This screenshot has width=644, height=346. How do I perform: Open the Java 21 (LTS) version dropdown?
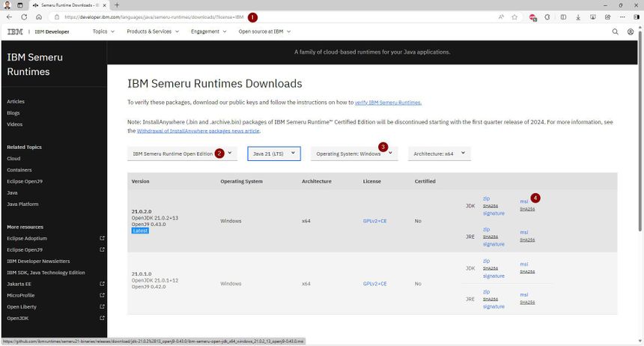[x=274, y=153]
